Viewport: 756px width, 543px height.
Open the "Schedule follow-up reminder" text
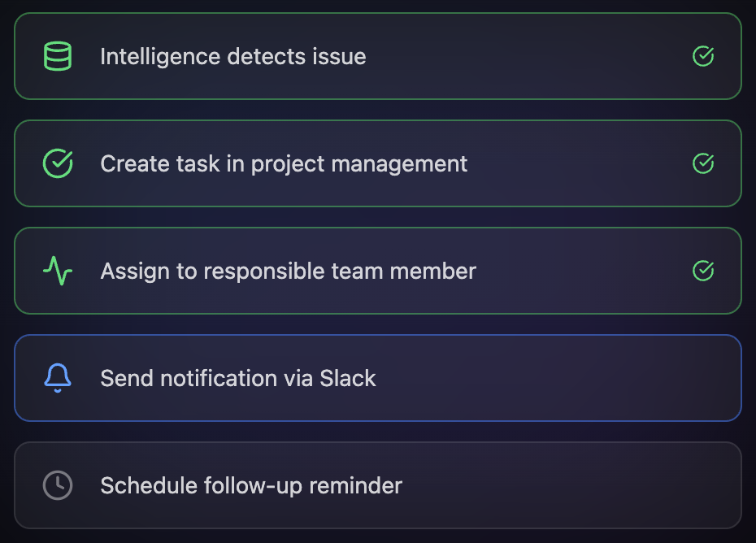click(x=251, y=486)
